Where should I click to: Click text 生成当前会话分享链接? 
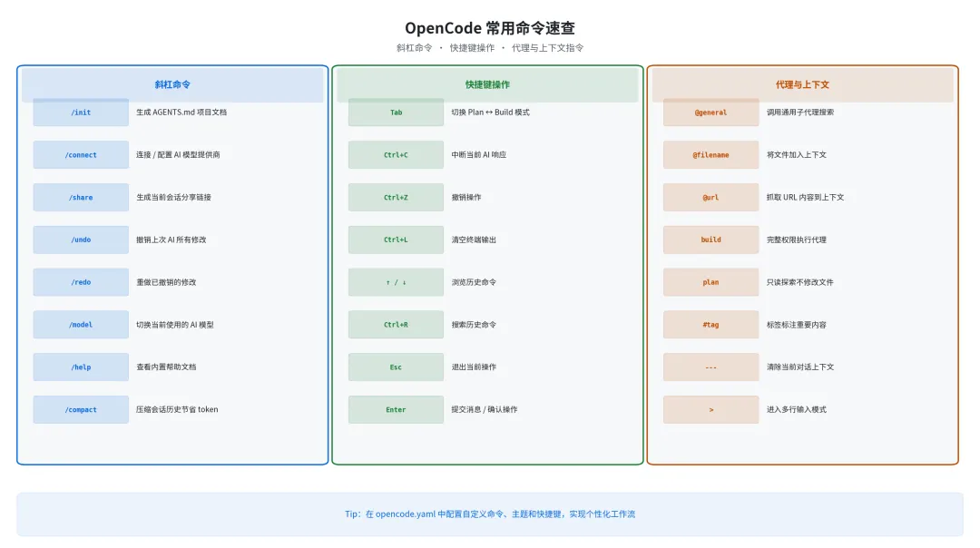[173, 198]
